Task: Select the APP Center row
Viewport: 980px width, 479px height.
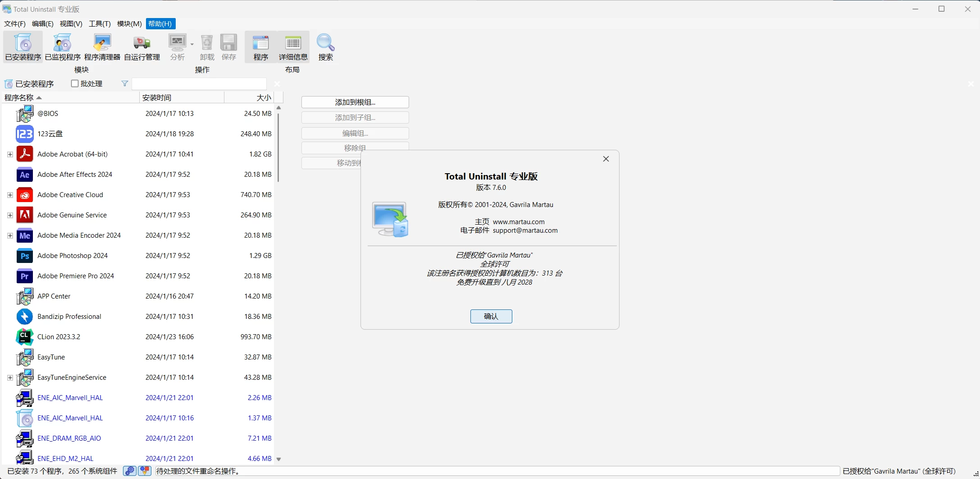Action: tap(138, 296)
